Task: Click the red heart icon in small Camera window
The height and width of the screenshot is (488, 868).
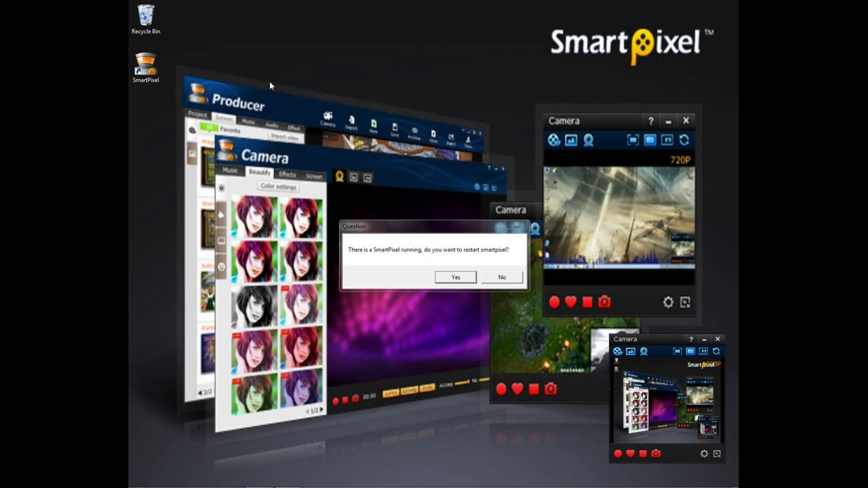Action: 630,453
